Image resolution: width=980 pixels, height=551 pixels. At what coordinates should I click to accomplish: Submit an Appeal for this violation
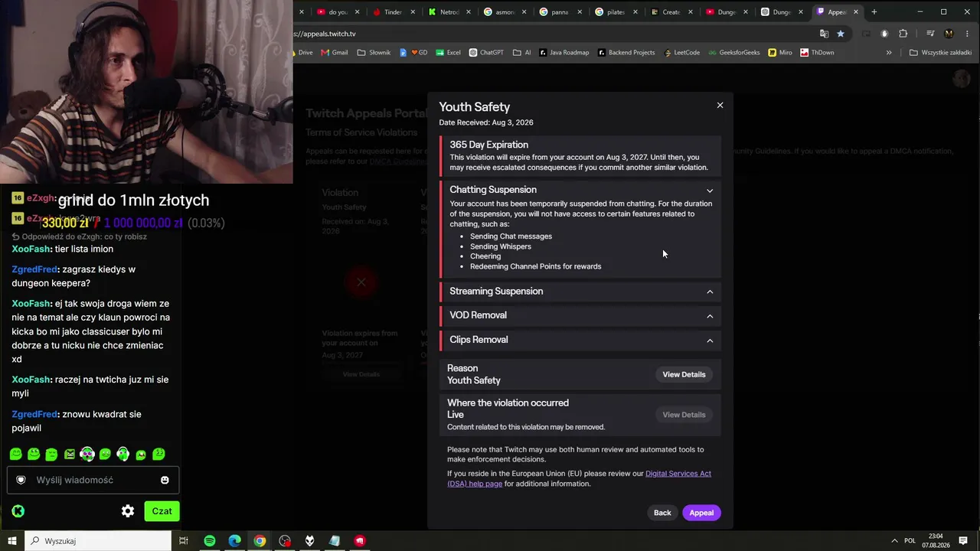[x=701, y=513]
